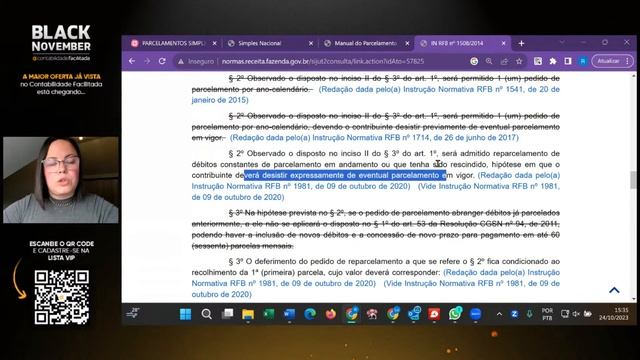
Task: Open Excel from the taskbar
Action: 269,314
